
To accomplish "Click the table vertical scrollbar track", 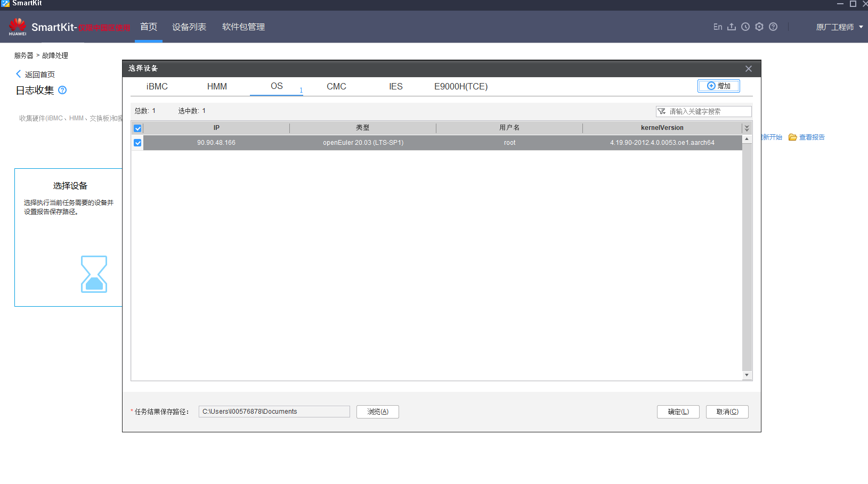I will click(x=747, y=257).
